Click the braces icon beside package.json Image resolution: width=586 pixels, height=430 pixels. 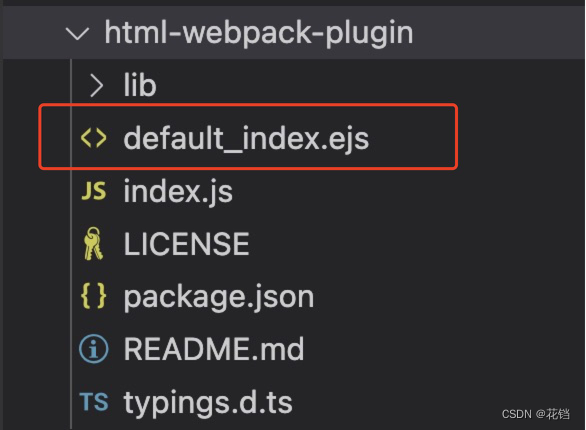pyautogui.click(x=93, y=296)
